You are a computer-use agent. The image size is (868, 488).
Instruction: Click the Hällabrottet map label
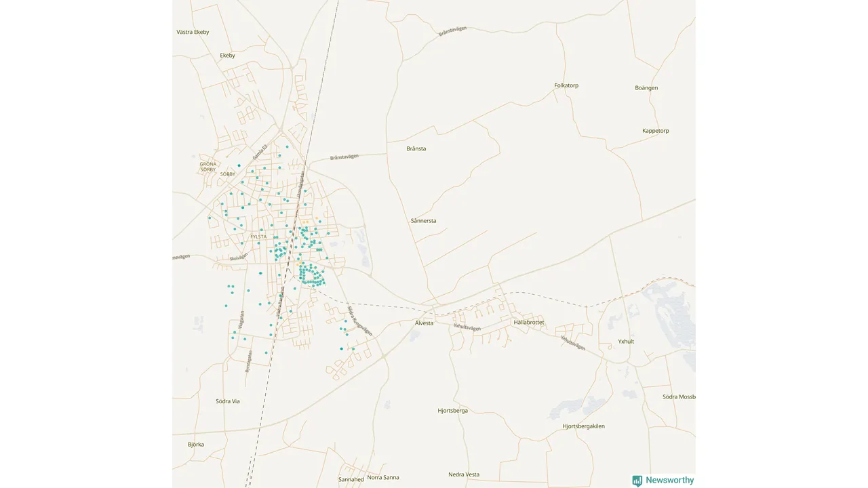(x=529, y=323)
